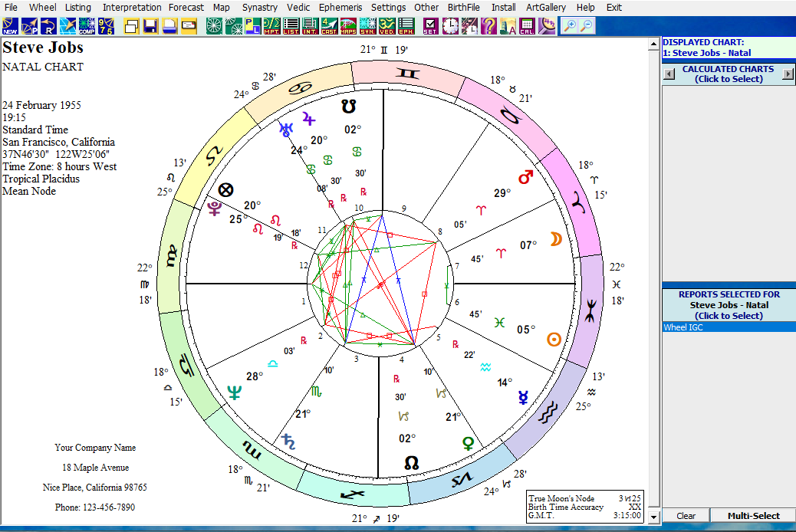Open the MAPS icon

click(x=348, y=26)
